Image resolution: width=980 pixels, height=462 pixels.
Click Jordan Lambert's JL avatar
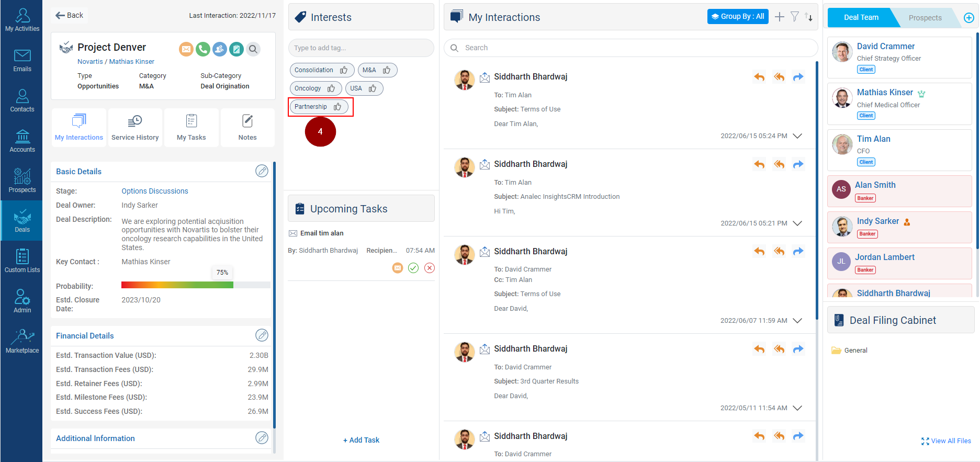841,261
